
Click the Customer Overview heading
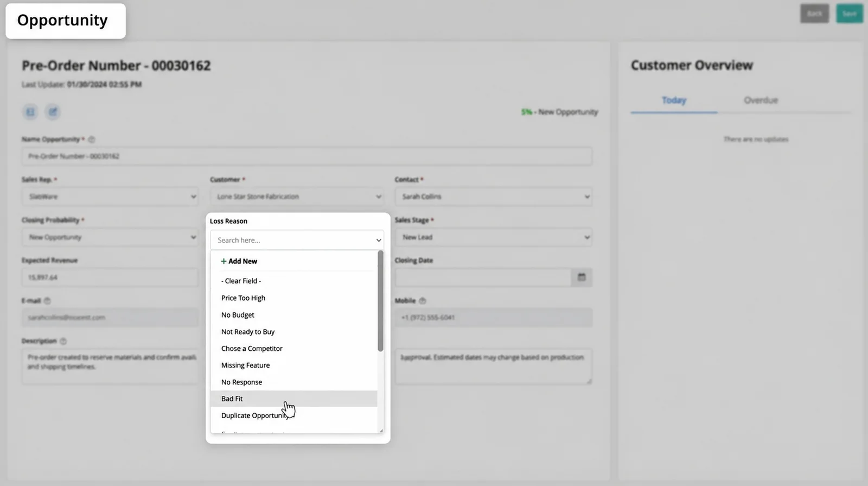pyautogui.click(x=692, y=65)
